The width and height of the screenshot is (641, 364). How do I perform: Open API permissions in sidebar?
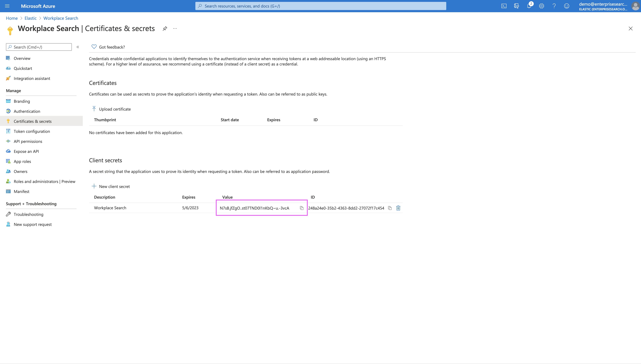[x=28, y=141]
